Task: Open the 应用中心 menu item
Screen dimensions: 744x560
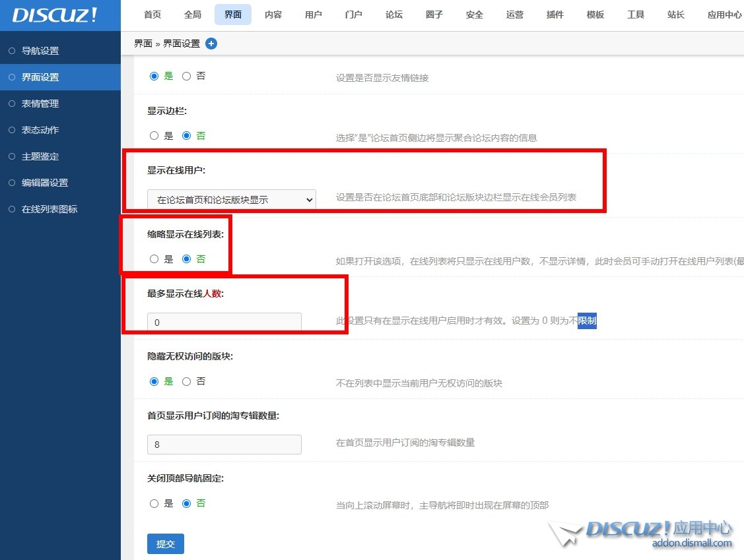Action: [724, 15]
